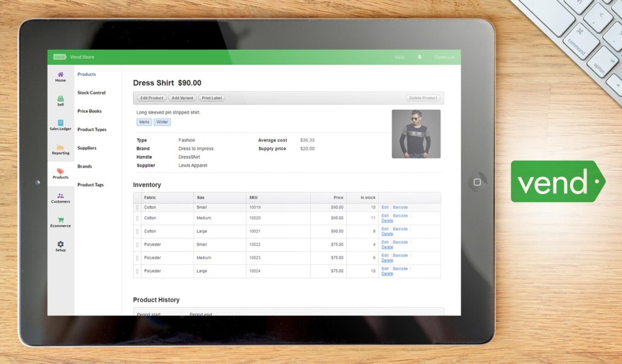Select the Mens product tag

pos(144,122)
